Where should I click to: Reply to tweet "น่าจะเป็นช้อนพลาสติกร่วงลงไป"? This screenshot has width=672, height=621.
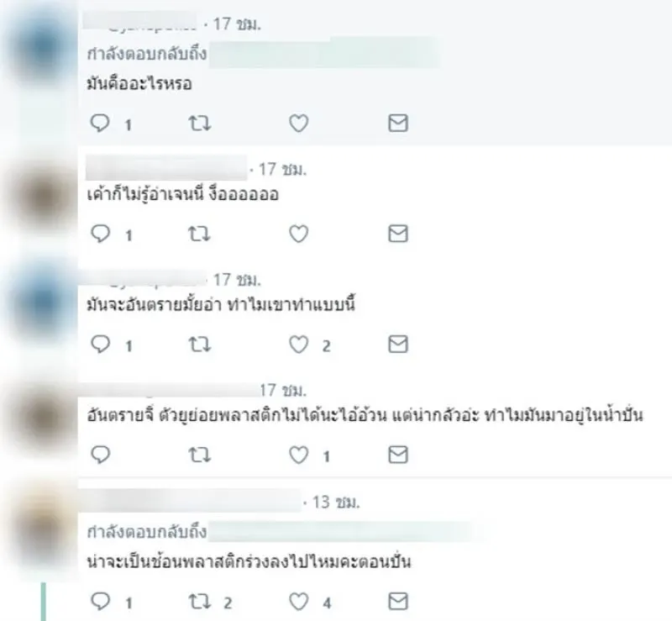100,602
